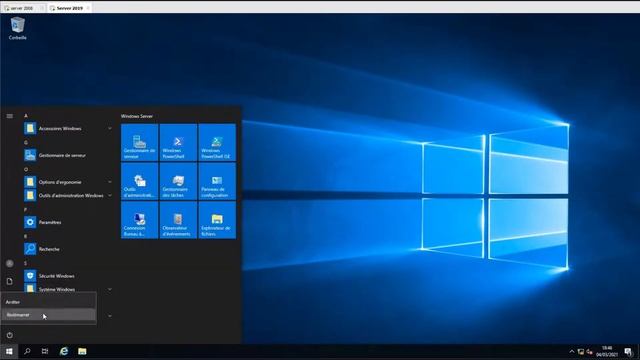
Task: Launch Internet Explorer from taskbar
Action: [x=64, y=351]
